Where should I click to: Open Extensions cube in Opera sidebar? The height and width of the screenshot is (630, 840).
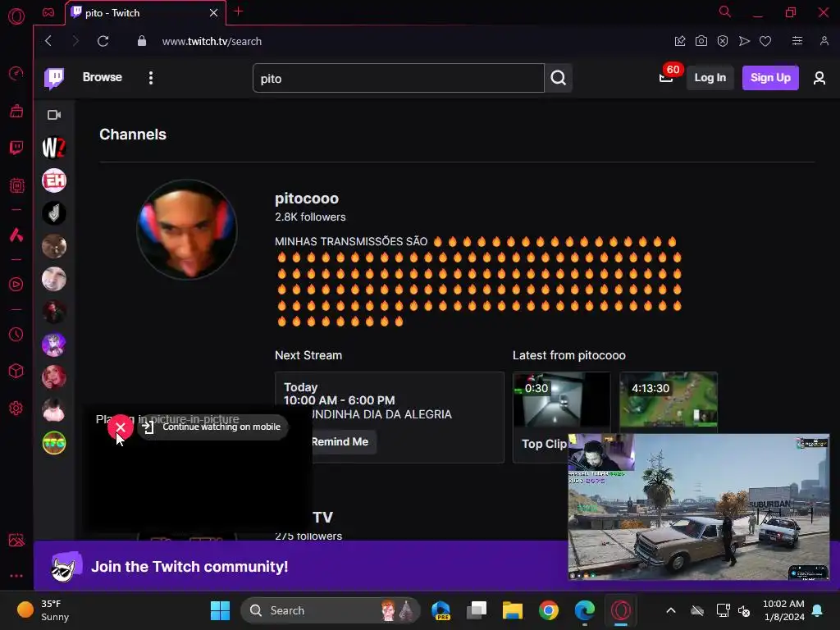[16, 371]
